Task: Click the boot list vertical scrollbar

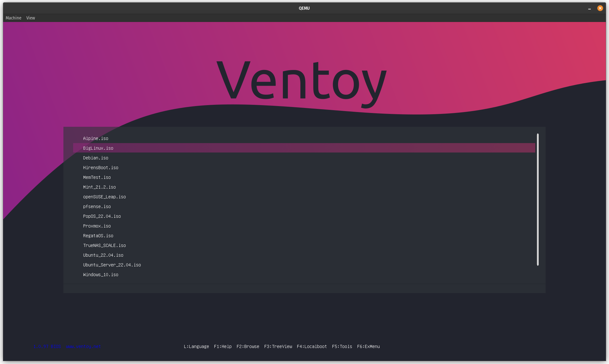Action: click(537, 200)
